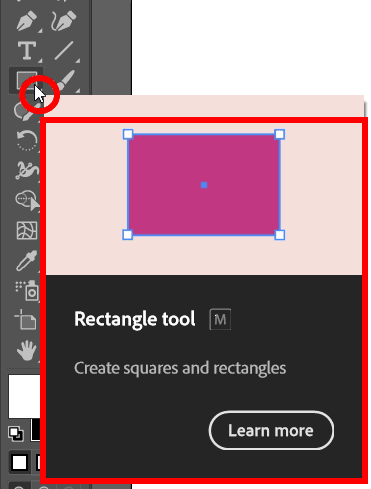Screen dimensions: 371x489
Task: Activate the Mesh tool
Action: (27, 230)
